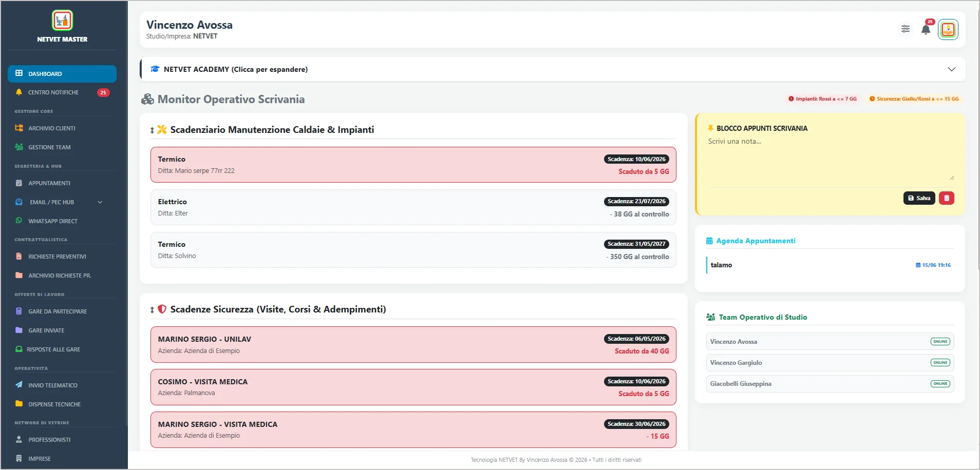Click the Appuntamenti calendar icon in sidebar
Screen dimensions: 980x470
[x=19, y=183]
